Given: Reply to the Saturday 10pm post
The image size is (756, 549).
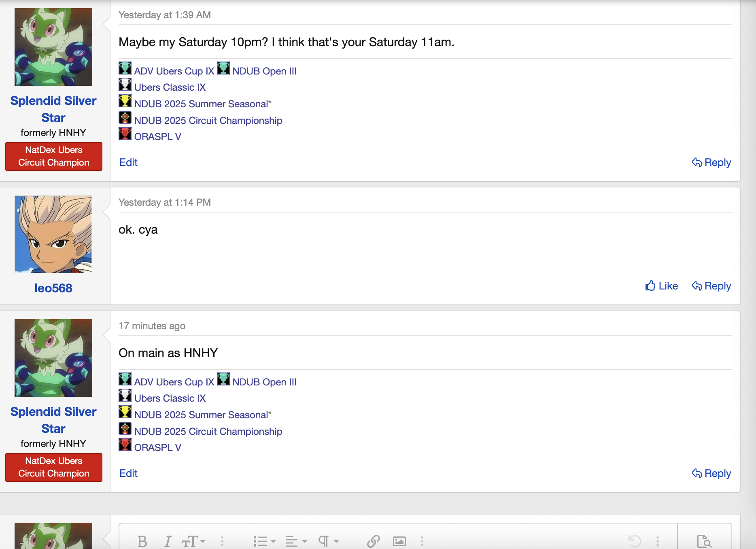Looking at the screenshot, I should tap(711, 162).
